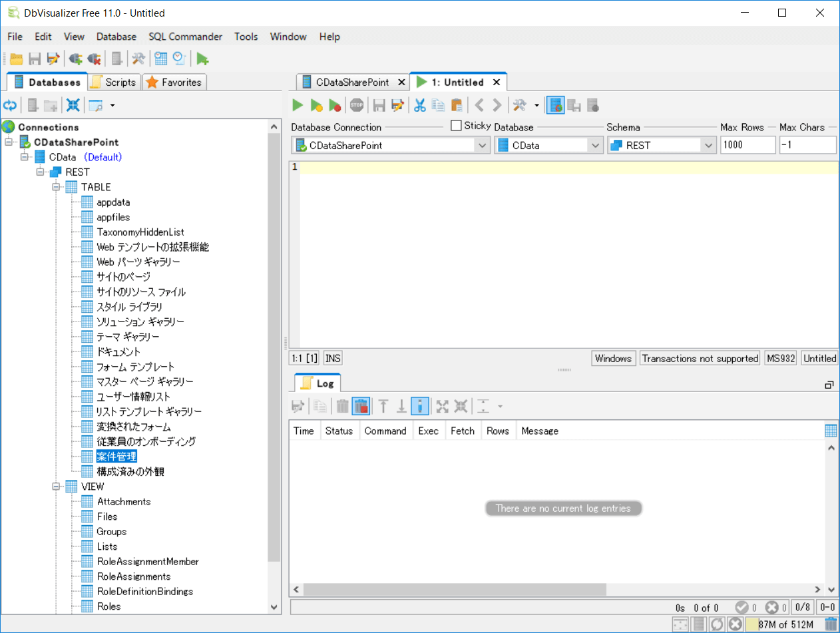Screen dimensions: 840x633
Task: Click the Windows status bar button
Action: [613, 358]
